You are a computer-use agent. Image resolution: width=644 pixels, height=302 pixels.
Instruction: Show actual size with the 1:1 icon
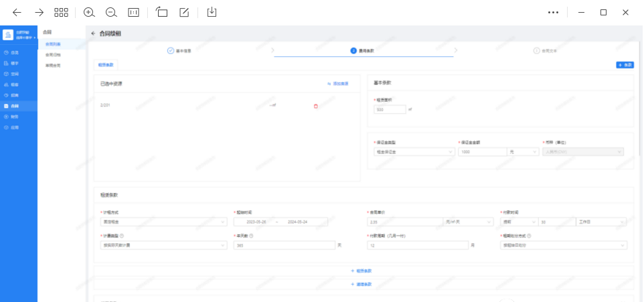134,12
